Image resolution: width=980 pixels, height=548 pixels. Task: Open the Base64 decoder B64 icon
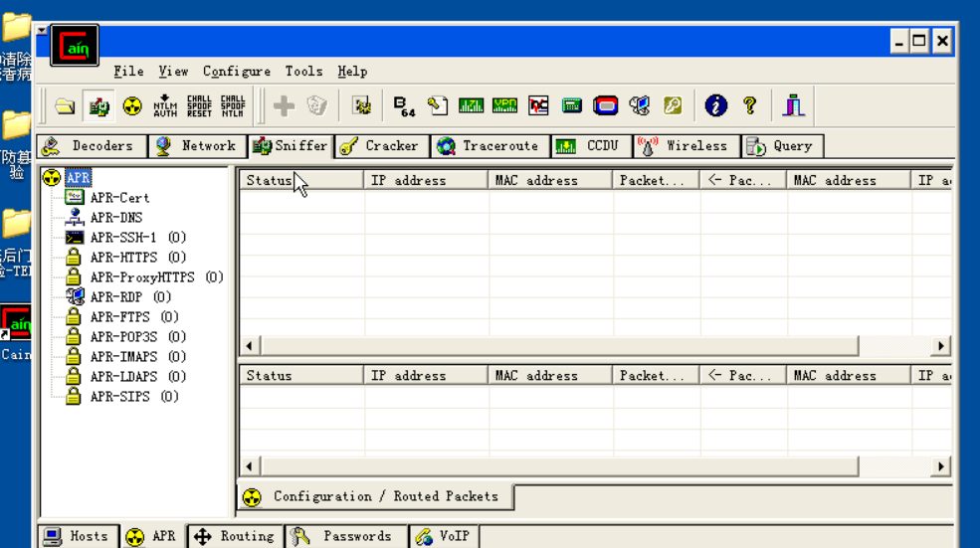pyautogui.click(x=404, y=106)
